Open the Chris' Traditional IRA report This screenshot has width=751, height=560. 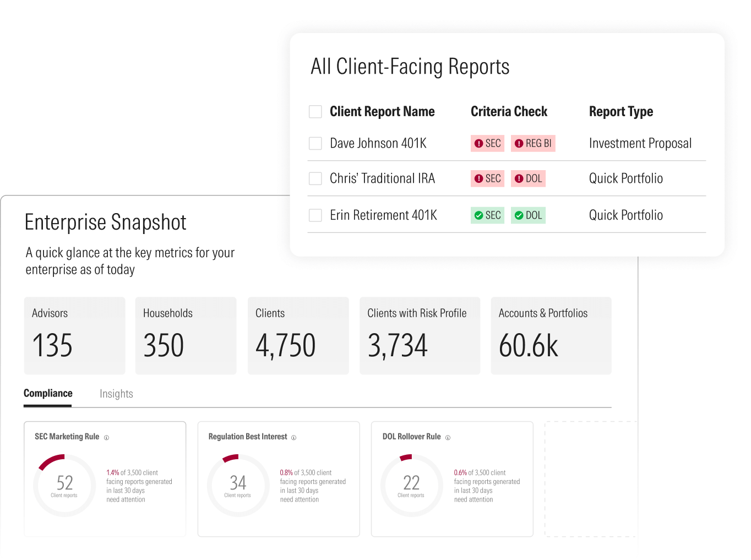(x=382, y=178)
